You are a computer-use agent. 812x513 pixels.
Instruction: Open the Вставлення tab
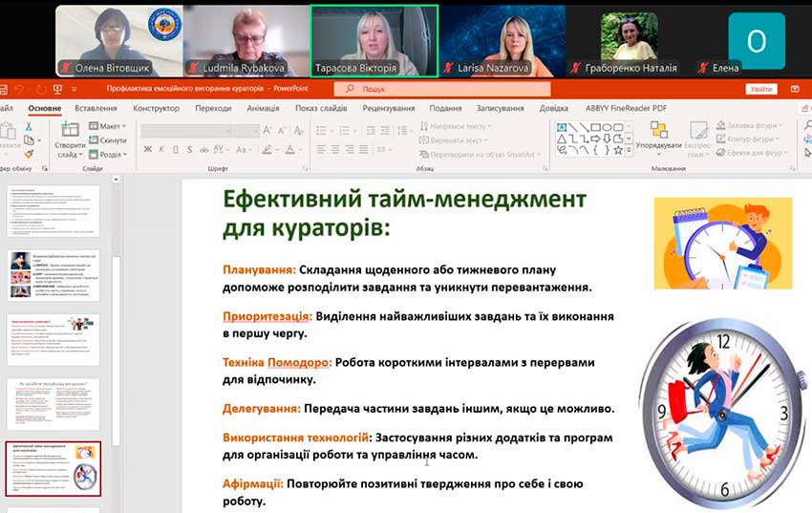[x=96, y=108]
